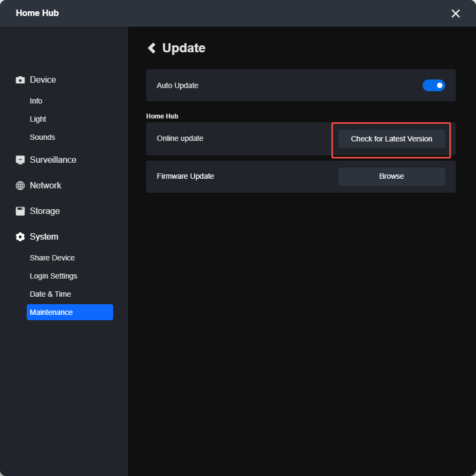Click the Auto Update label
476x476 pixels.
pos(177,85)
